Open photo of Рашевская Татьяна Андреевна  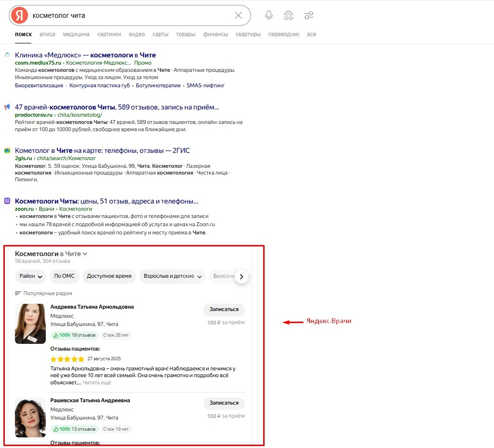[30, 417]
